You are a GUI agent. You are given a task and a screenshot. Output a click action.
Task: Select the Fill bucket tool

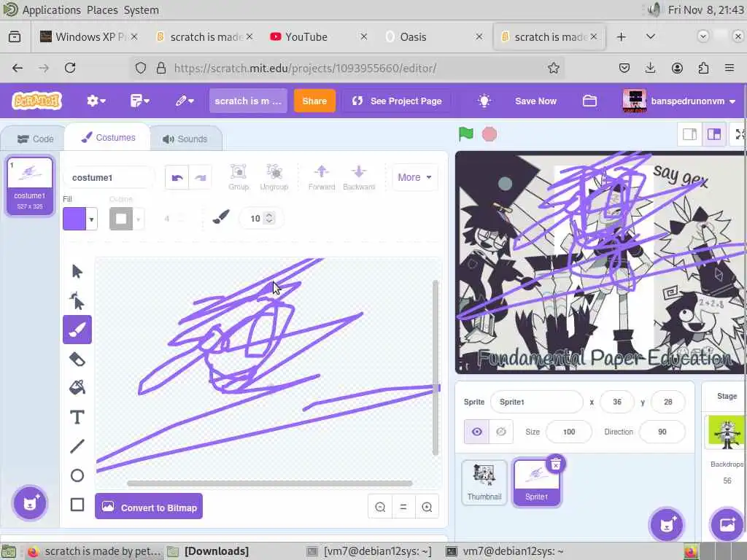(x=77, y=388)
